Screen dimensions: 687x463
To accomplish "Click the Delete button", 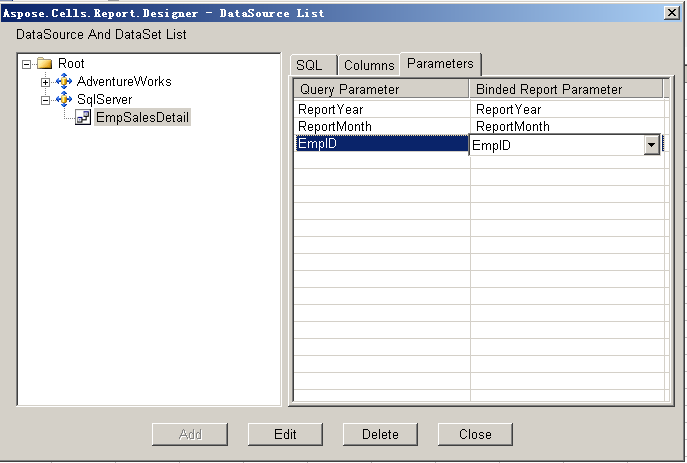I will [380, 434].
